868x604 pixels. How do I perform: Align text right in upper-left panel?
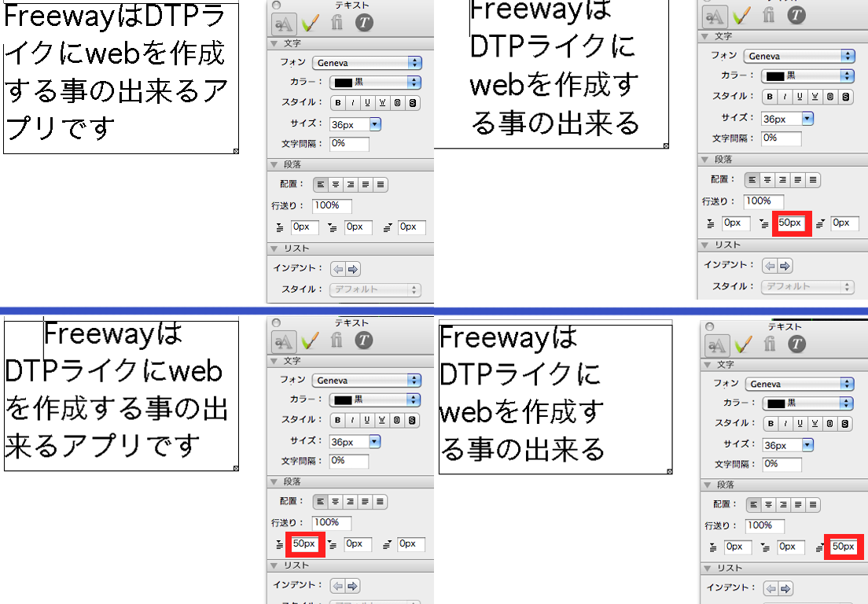(351, 184)
